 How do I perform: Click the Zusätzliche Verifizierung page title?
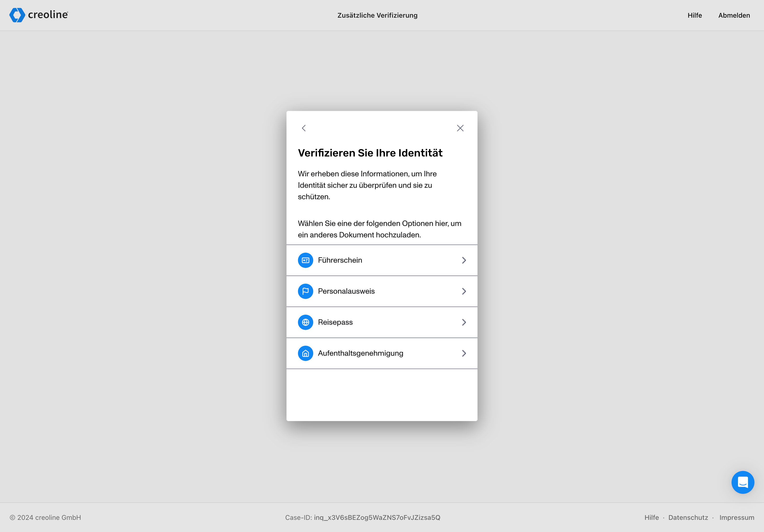click(377, 15)
